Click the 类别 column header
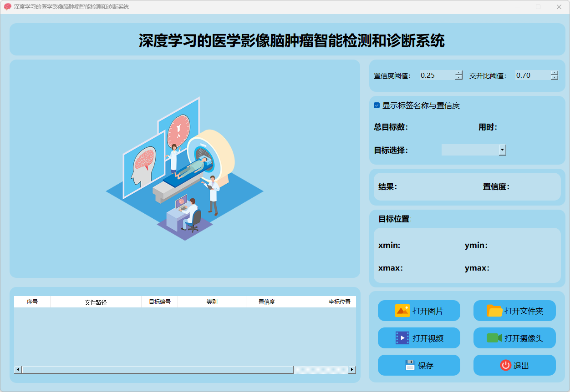The image size is (570, 392). click(212, 302)
